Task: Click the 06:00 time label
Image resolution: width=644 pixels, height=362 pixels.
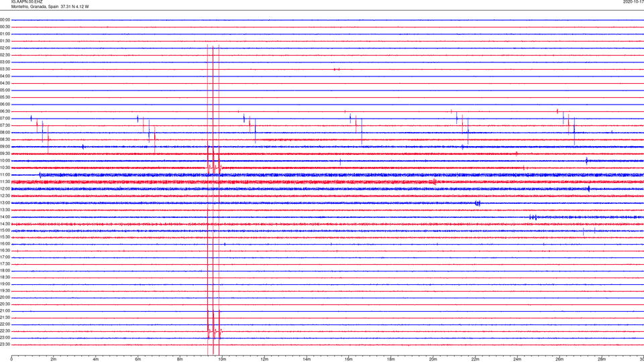Action: click(5, 105)
